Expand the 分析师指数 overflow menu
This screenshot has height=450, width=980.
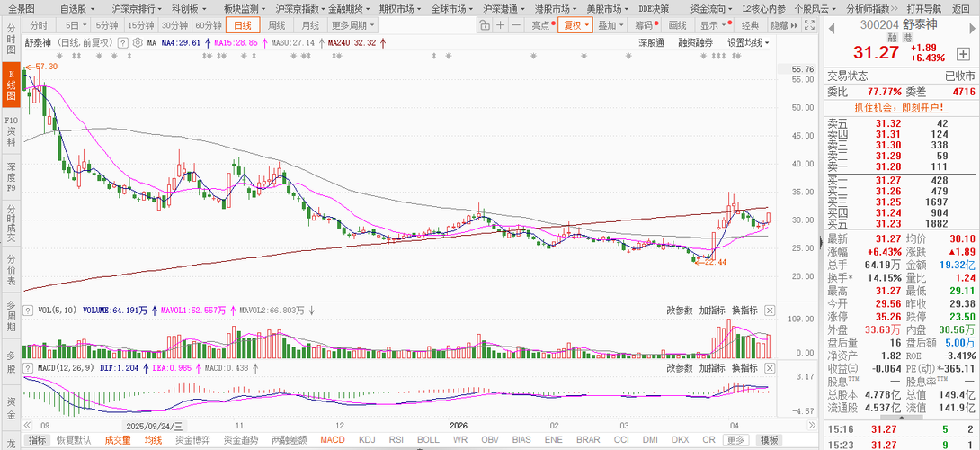pos(872,9)
